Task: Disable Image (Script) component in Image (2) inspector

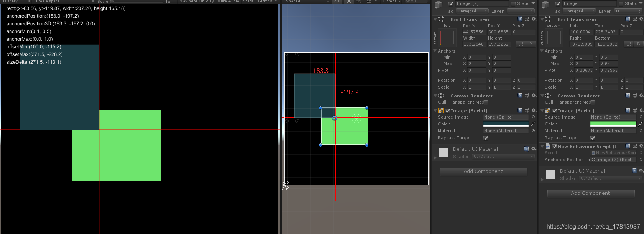Action: coord(448,110)
